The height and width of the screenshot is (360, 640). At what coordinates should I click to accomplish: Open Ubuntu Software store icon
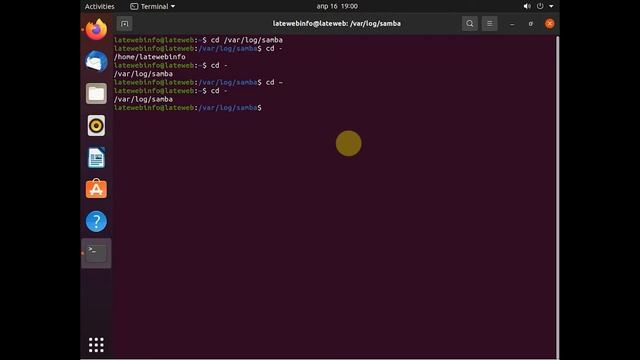coord(96,189)
